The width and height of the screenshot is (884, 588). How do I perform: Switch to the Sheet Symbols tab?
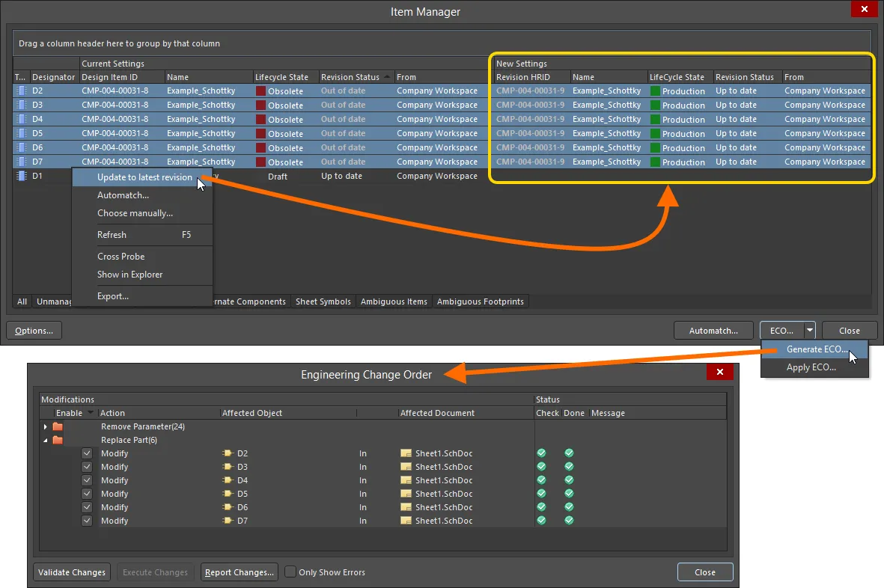click(323, 302)
